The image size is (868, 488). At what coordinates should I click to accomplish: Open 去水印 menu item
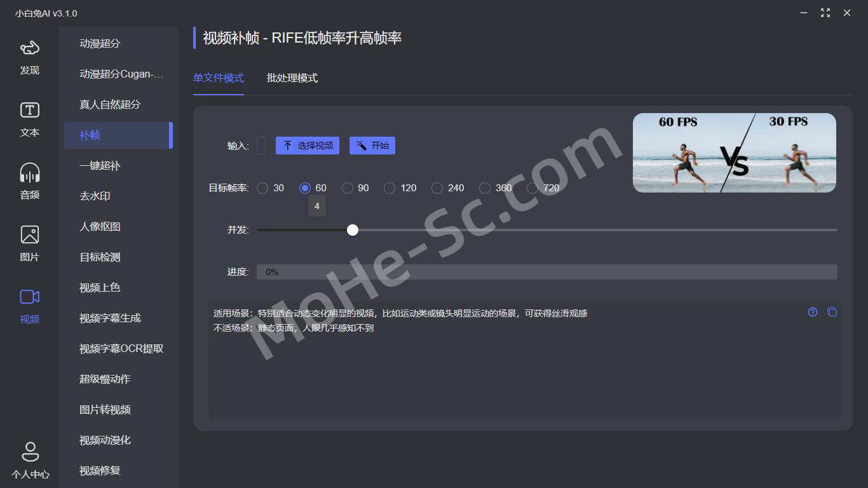click(118, 196)
